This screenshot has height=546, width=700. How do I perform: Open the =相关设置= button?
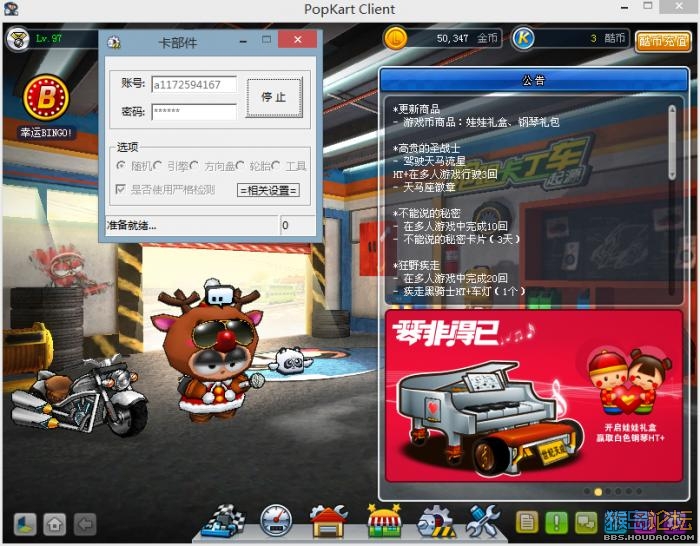pos(268,191)
